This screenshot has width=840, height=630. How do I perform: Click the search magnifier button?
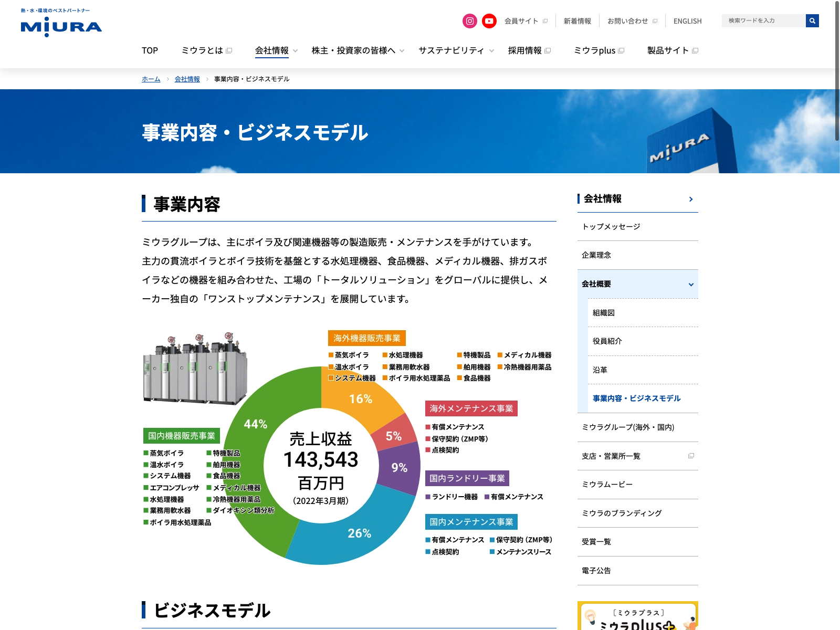[x=812, y=21]
